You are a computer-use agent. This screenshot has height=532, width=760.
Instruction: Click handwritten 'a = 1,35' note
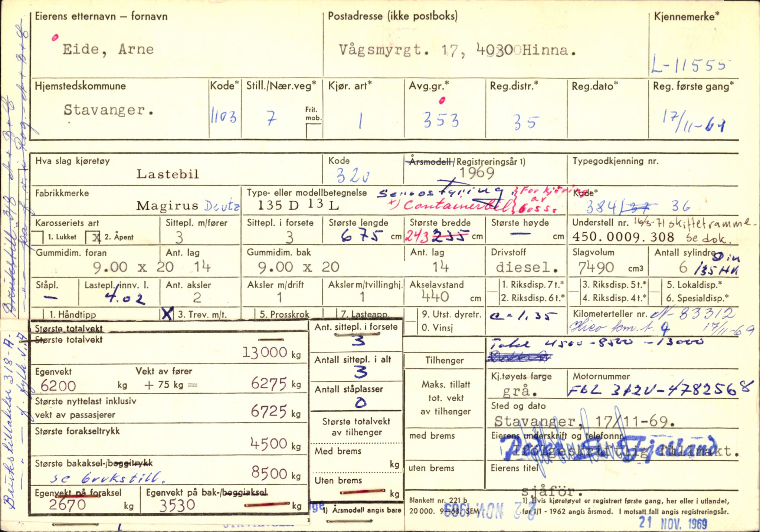523,315
